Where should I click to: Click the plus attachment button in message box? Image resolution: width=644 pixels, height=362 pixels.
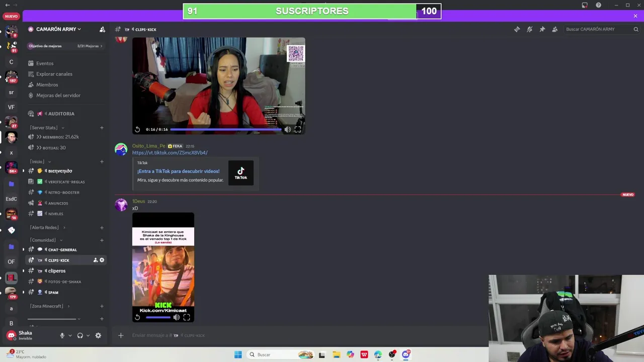coord(121,335)
